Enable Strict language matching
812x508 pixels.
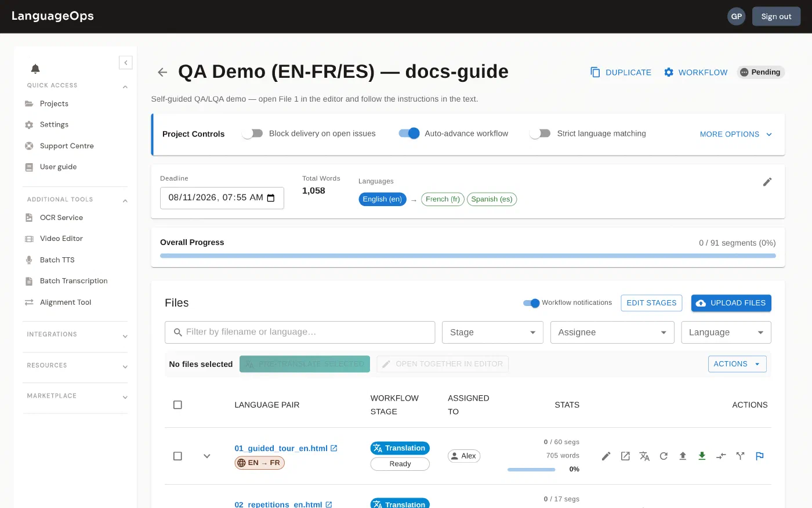[x=540, y=134]
